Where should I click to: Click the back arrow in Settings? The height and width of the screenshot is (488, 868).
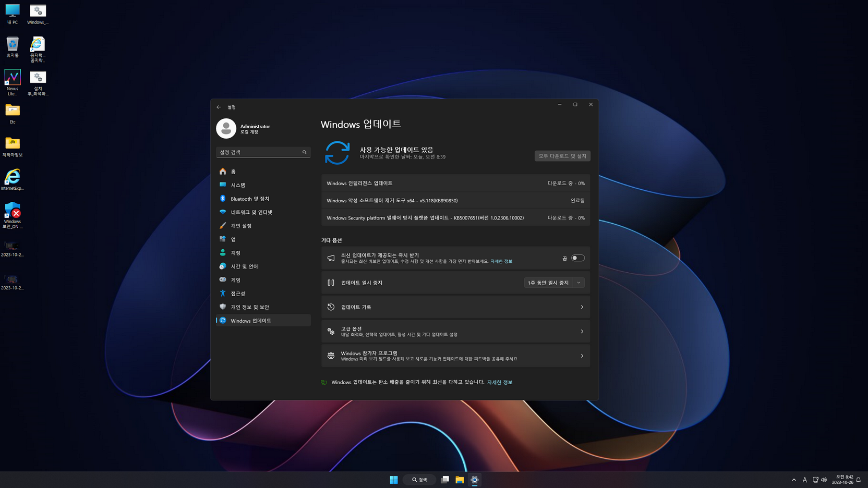(219, 107)
